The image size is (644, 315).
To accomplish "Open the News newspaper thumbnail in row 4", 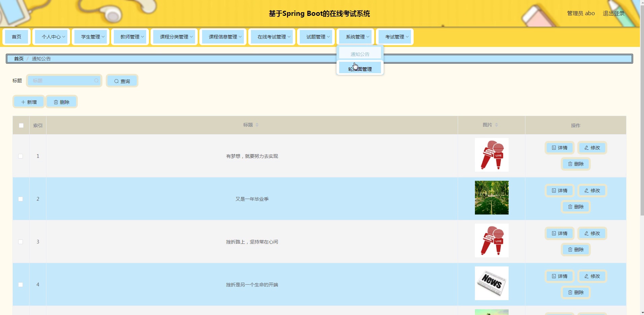I will tap(492, 283).
